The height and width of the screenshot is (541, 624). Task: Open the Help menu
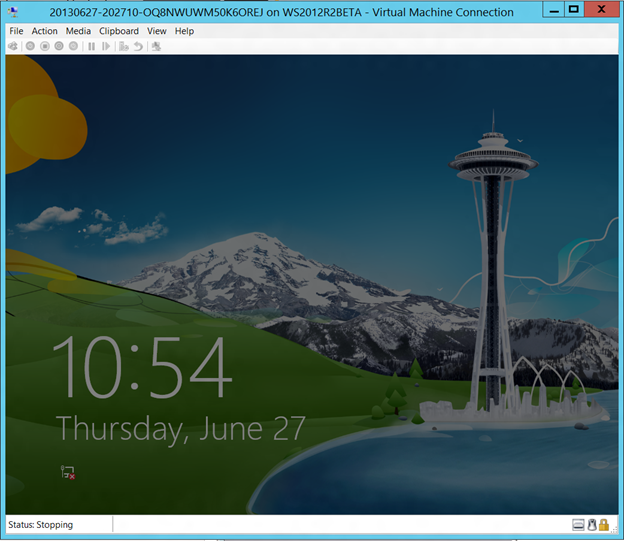[184, 31]
